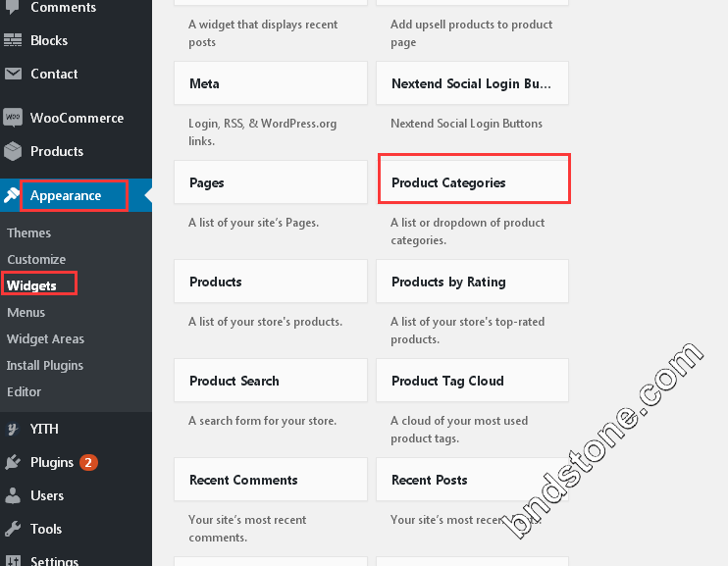Click the Blocks grid icon
This screenshot has width=728, height=566.
tap(13, 40)
